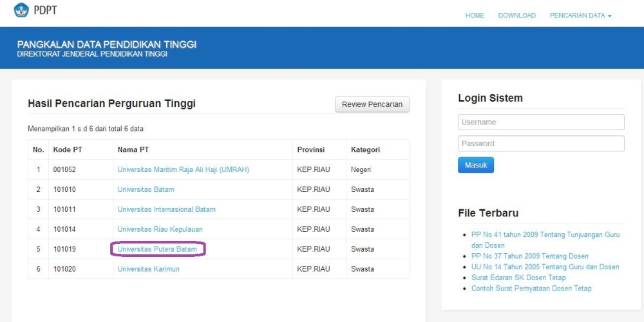This screenshot has height=322, width=644.
Task: Focus the Username input field
Action: [541, 122]
